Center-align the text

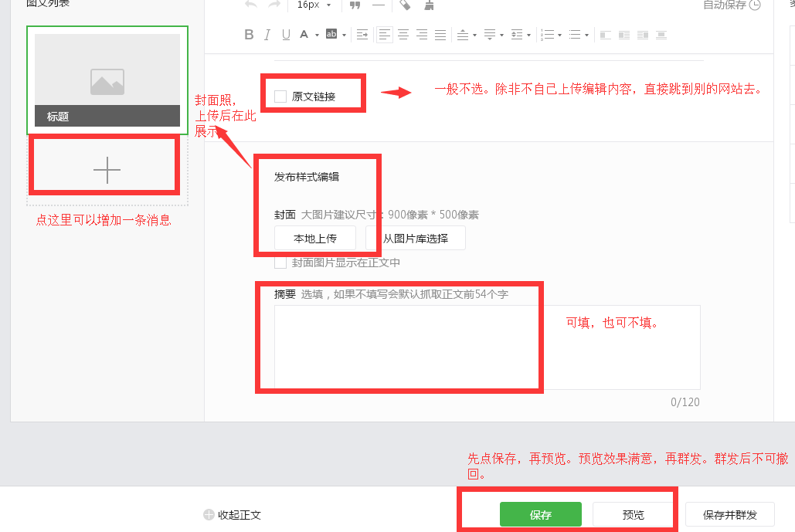coord(403,35)
